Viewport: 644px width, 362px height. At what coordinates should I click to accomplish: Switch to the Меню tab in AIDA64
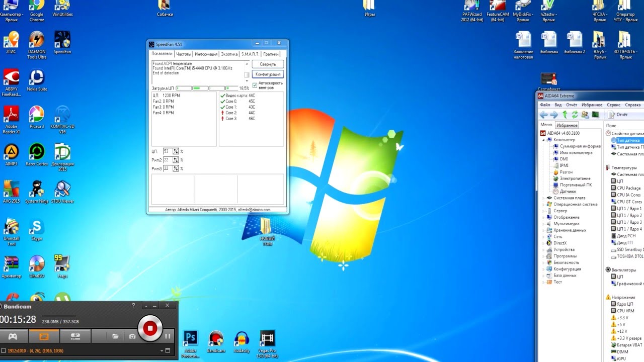546,125
